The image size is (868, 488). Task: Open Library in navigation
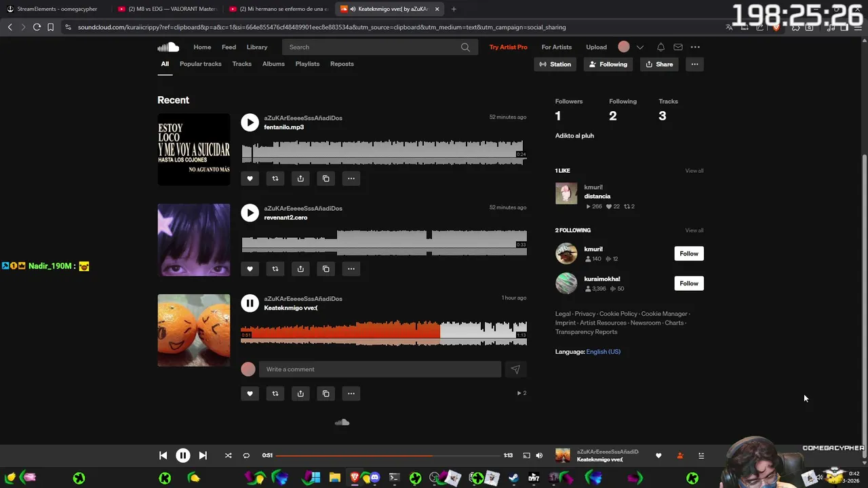pos(257,47)
